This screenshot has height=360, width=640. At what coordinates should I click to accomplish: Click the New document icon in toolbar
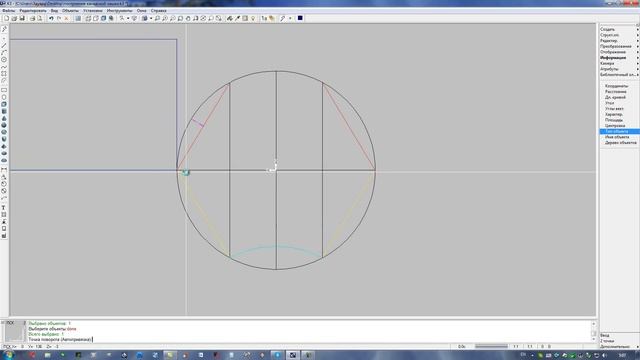click(7, 18)
